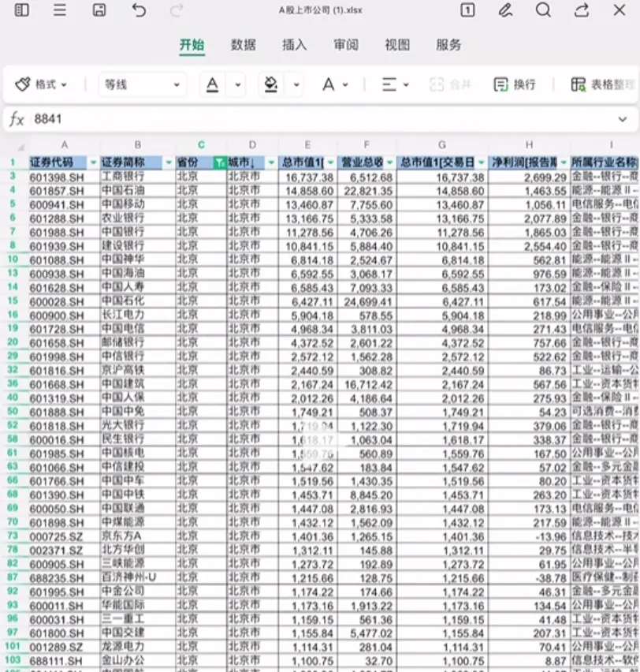The image size is (640, 672).
Task: Select header cell 所属行业名称
Action: 605,162
